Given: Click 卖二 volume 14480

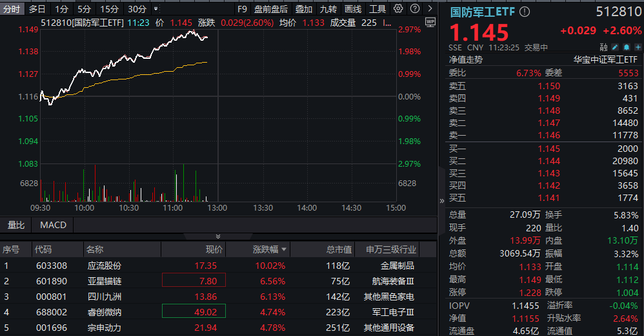Looking at the screenshot, I should tap(625, 123).
